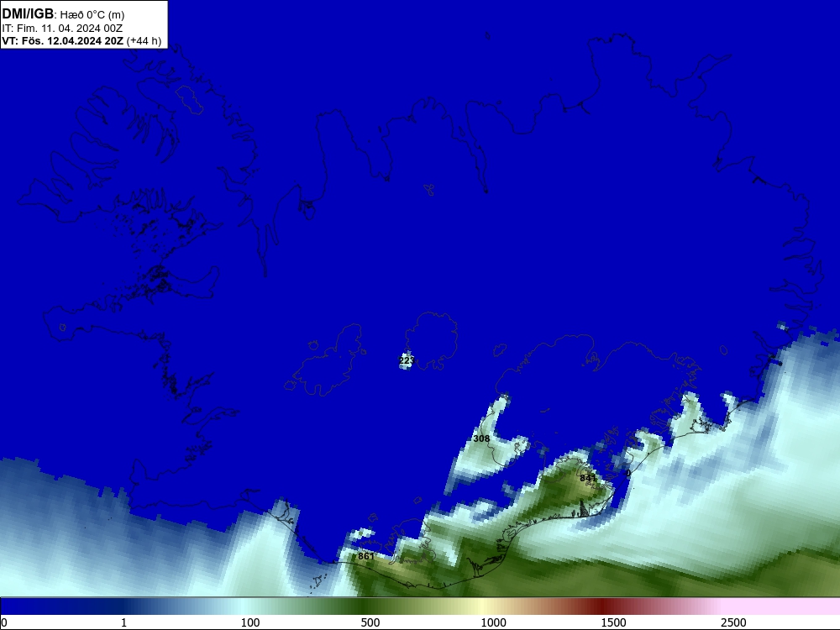
Task: Click the pale yellow color bar segment above 1000
Action: (x=485, y=606)
